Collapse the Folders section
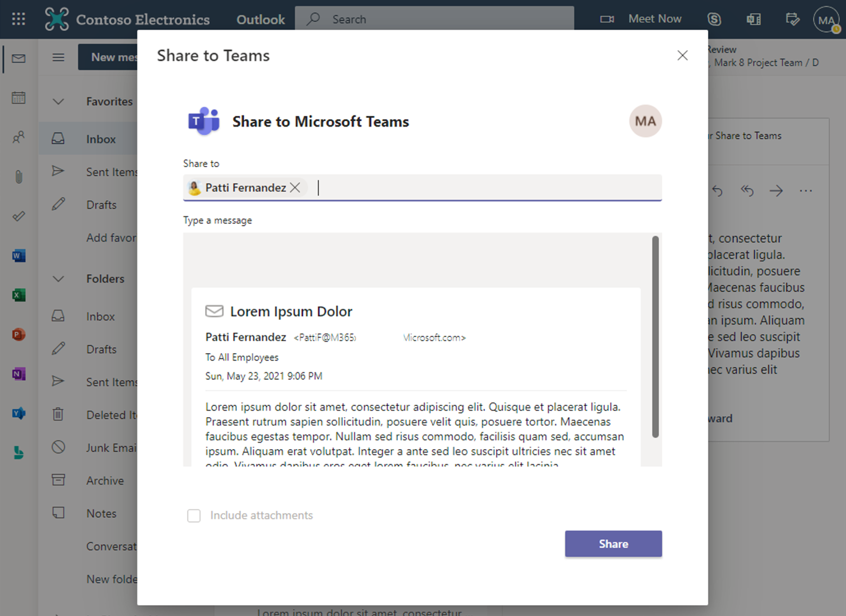Viewport: 846px width, 616px height. (x=58, y=279)
